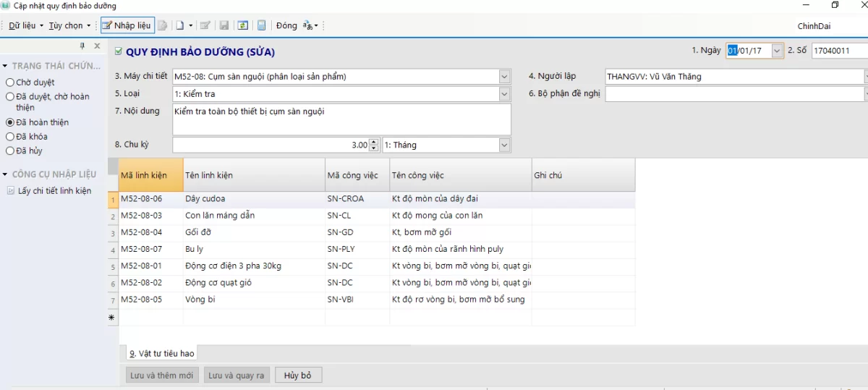
Task: Click the Nhập liệu data entry toolbar button
Action: click(127, 25)
